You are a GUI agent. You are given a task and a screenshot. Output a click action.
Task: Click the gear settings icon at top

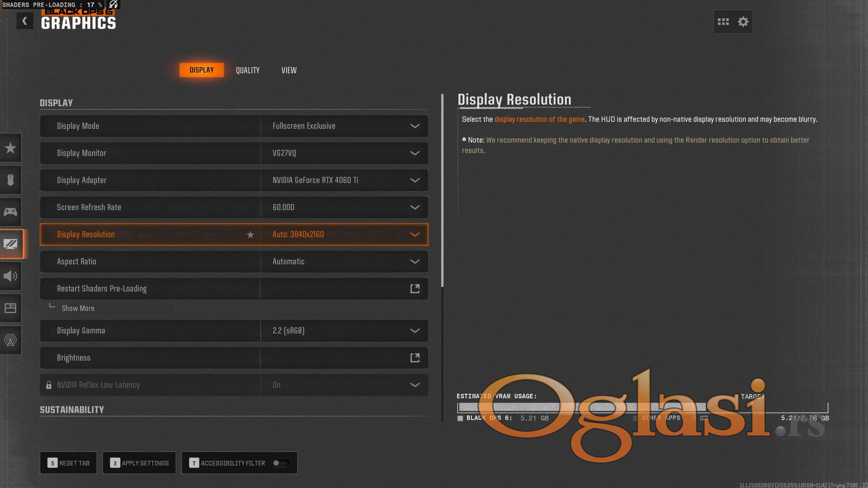[743, 22]
